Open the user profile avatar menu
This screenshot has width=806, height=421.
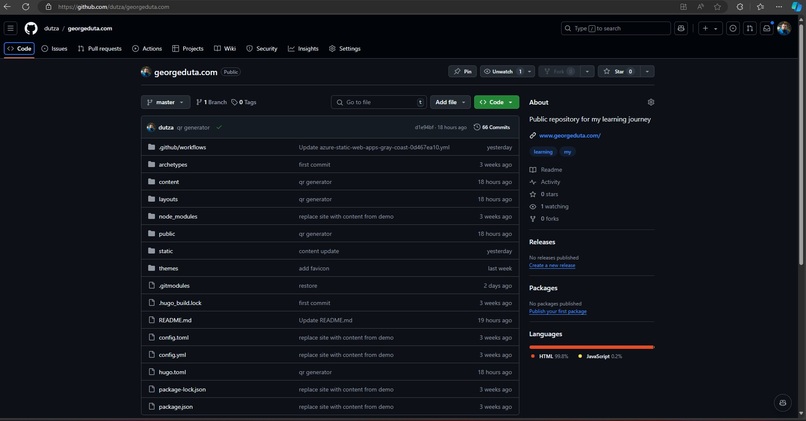point(784,28)
